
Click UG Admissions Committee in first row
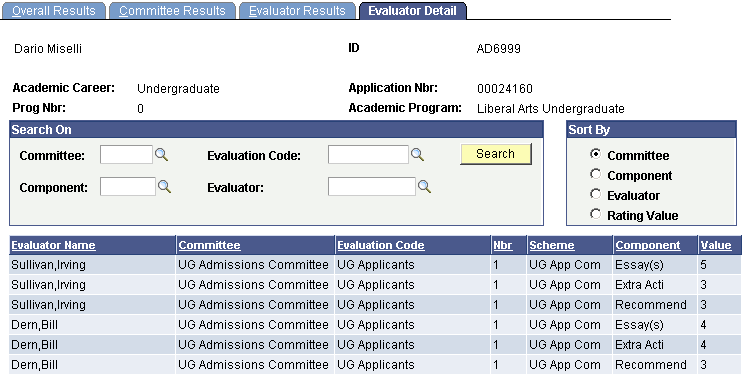253,265
